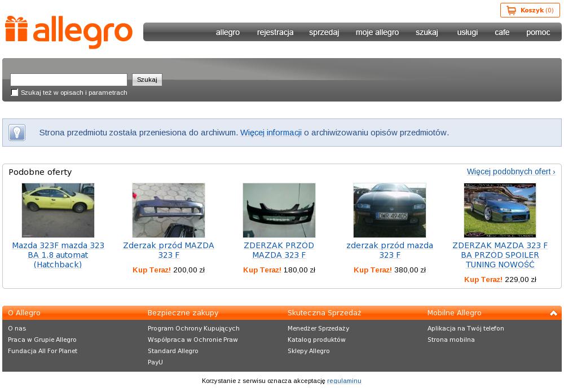Open 'ZDERZAK PRZÓD MAZDA 323 F' 180 zł offer
Viewport: 564px width, 392px height.
point(279,250)
